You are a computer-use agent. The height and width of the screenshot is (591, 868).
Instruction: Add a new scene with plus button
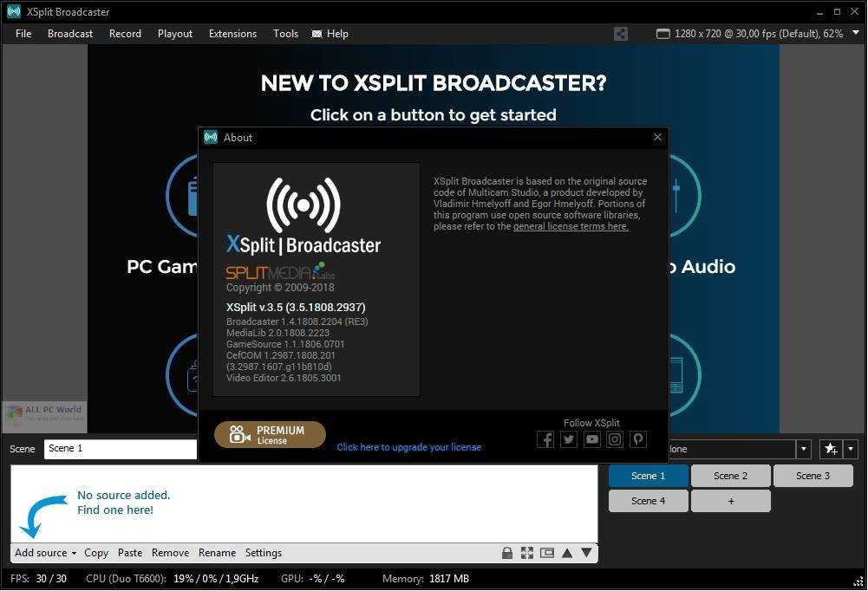tap(731, 501)
